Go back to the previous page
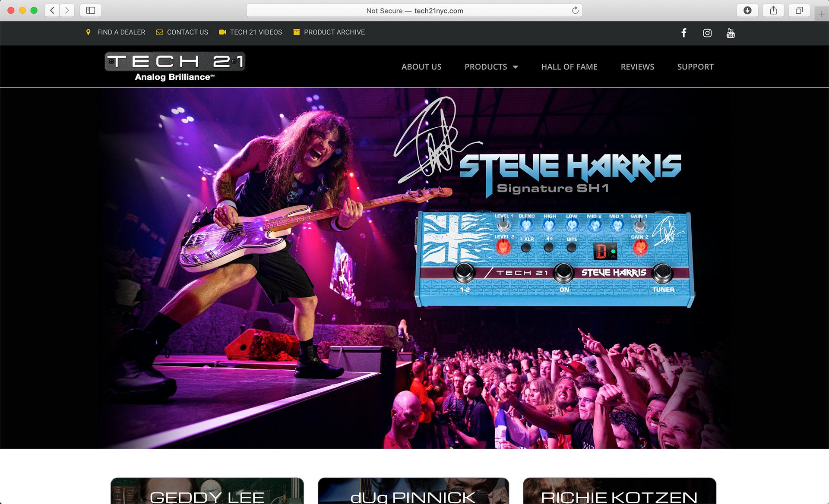This screenshot has height=504, width=829. click(52, 10)
